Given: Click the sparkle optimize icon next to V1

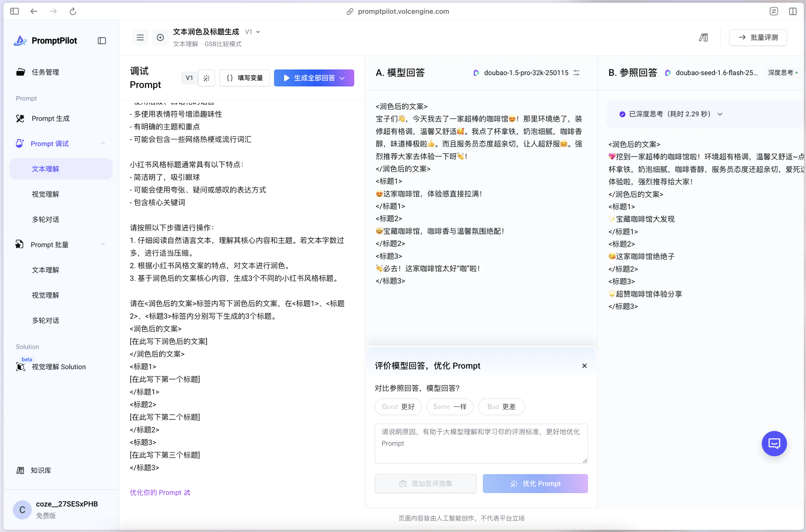Looking at the screenshot, I should [x=206, y=78].
